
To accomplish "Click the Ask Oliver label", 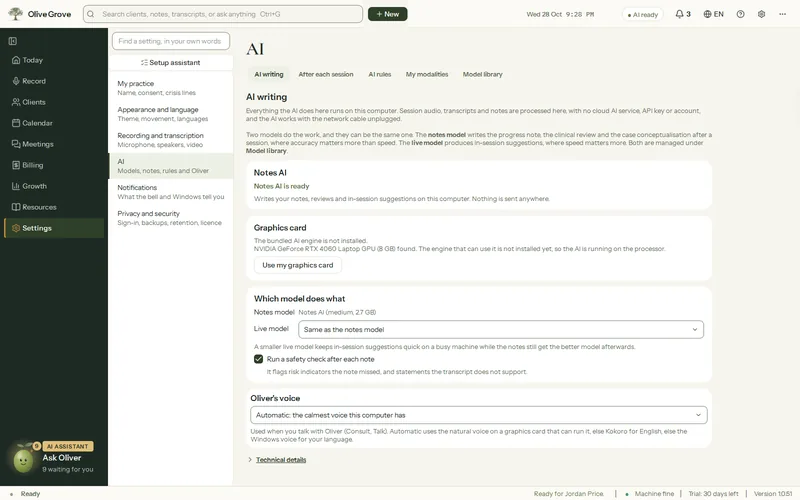I will click(x=62, y=458).
